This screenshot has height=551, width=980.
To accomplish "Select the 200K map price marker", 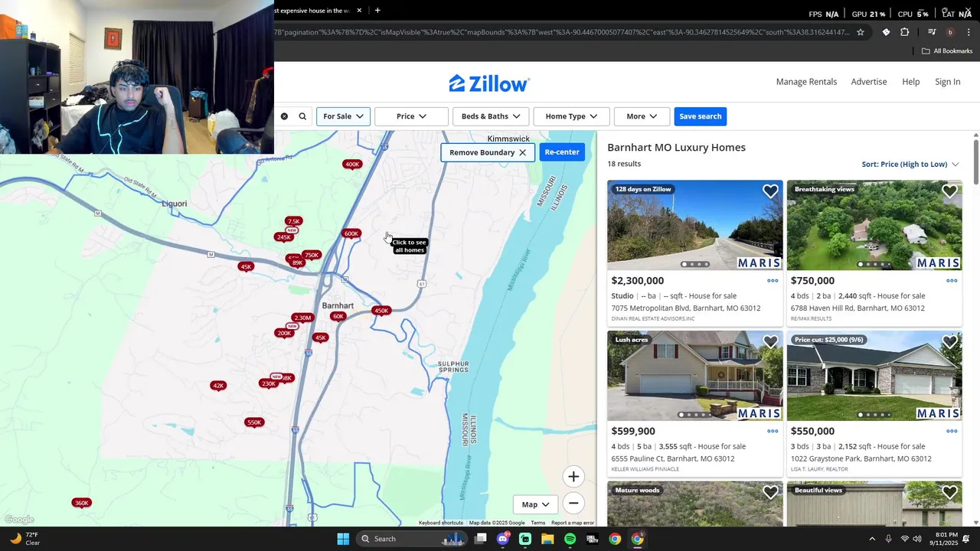I will point(284,333).
